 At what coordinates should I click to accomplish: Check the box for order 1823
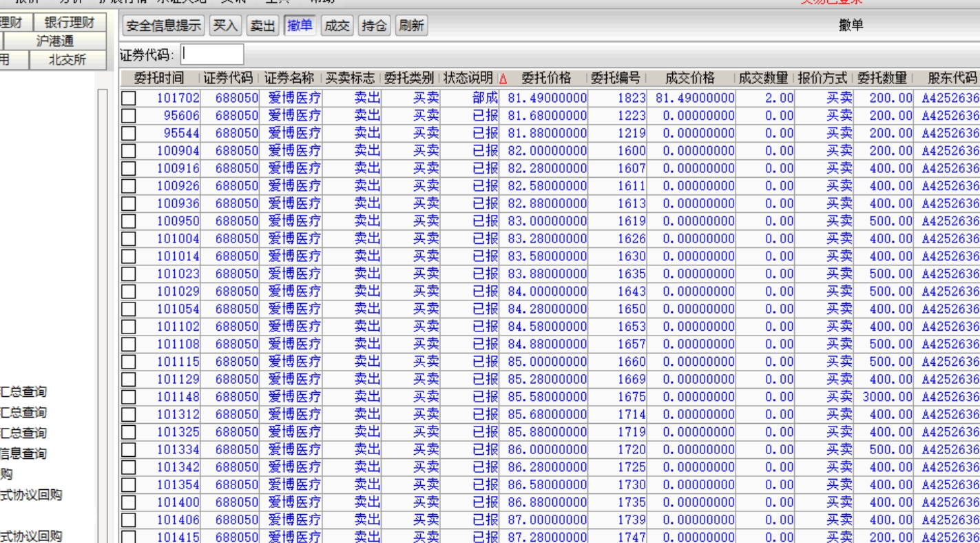click(129, 98)
